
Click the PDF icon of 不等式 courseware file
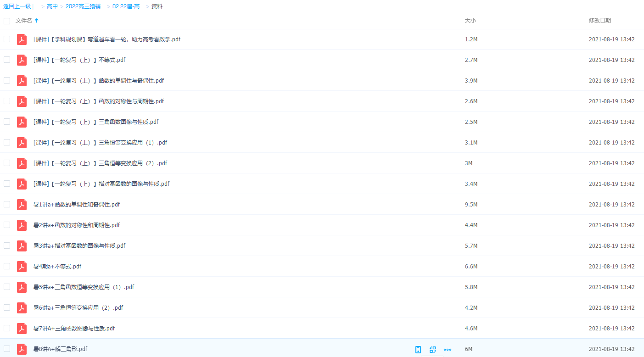22,60
